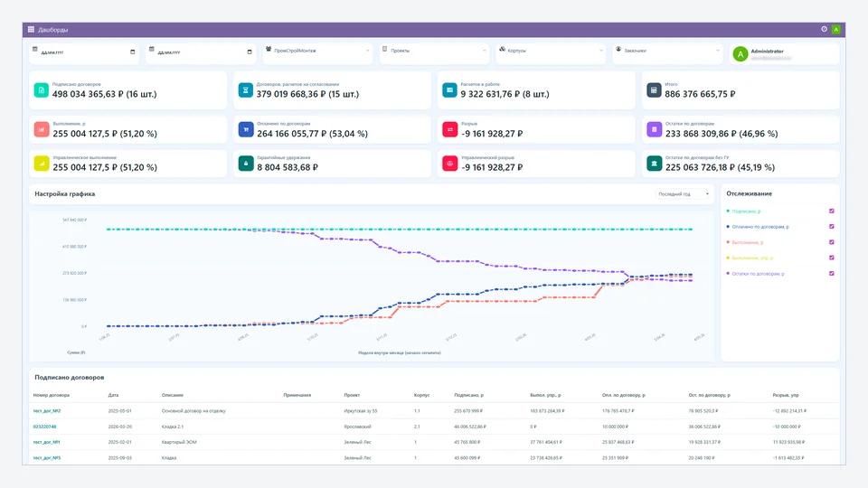Click the Примечания column header
The height and width of the screenshot is (488, 868).
[297, 395]
